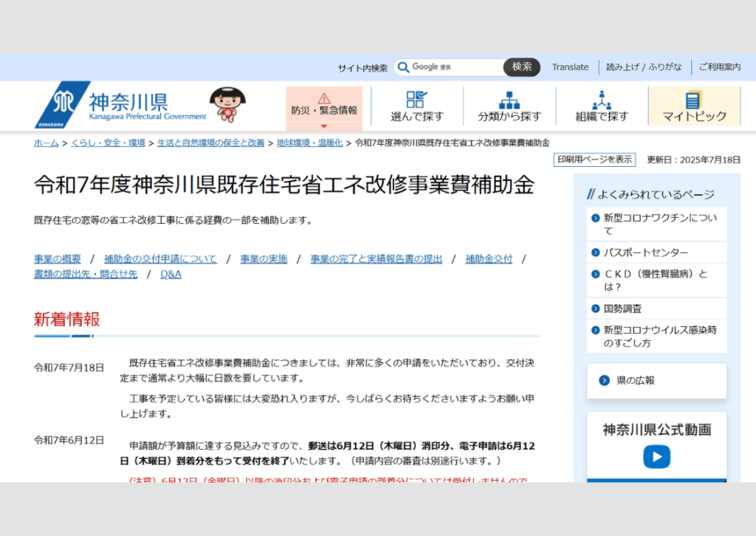
Task: Open the 防災・緊急情報 warning icon
Action: tap(324, 98)
